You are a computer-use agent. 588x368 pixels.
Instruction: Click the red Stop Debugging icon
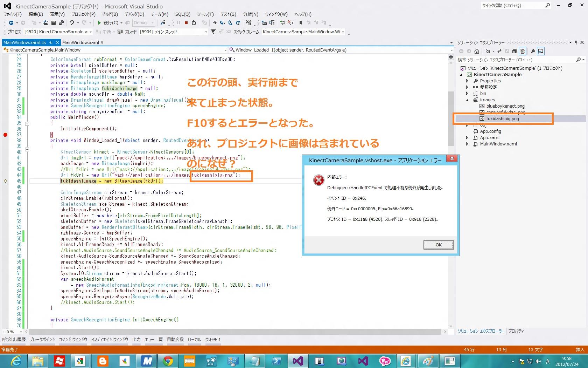point(186,23)
